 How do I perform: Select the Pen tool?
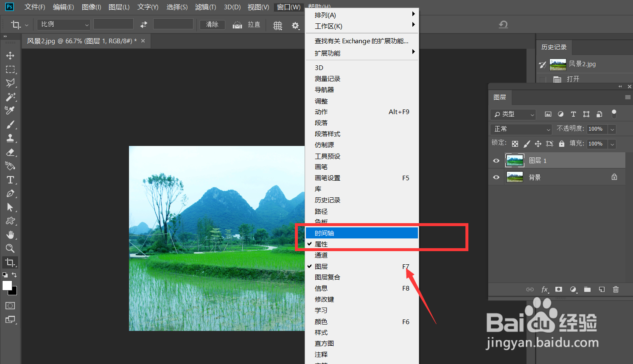pos(10,193)
